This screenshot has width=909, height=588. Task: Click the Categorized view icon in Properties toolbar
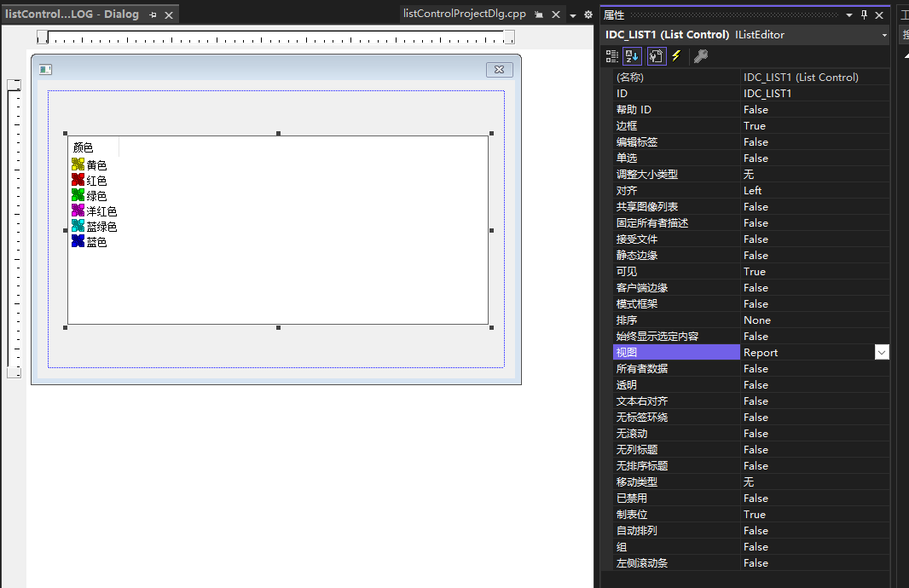coord(612,55)
